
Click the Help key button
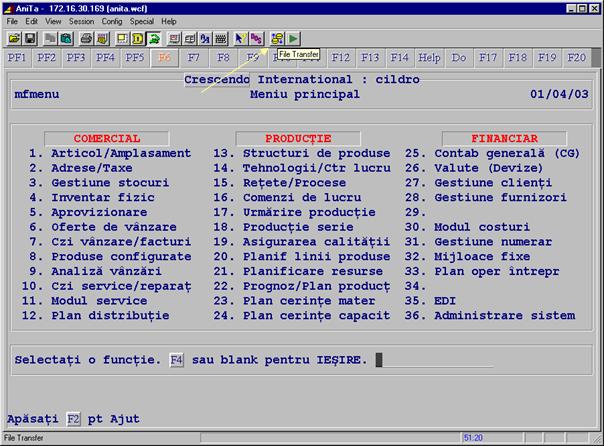pyautogui.click(x=429, y=58)
